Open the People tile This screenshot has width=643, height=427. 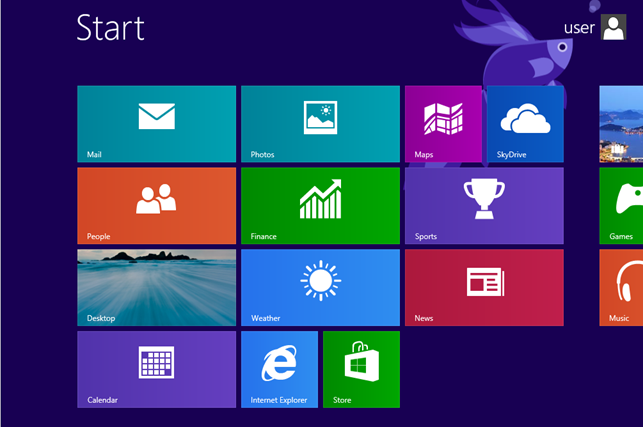[157, 206]
